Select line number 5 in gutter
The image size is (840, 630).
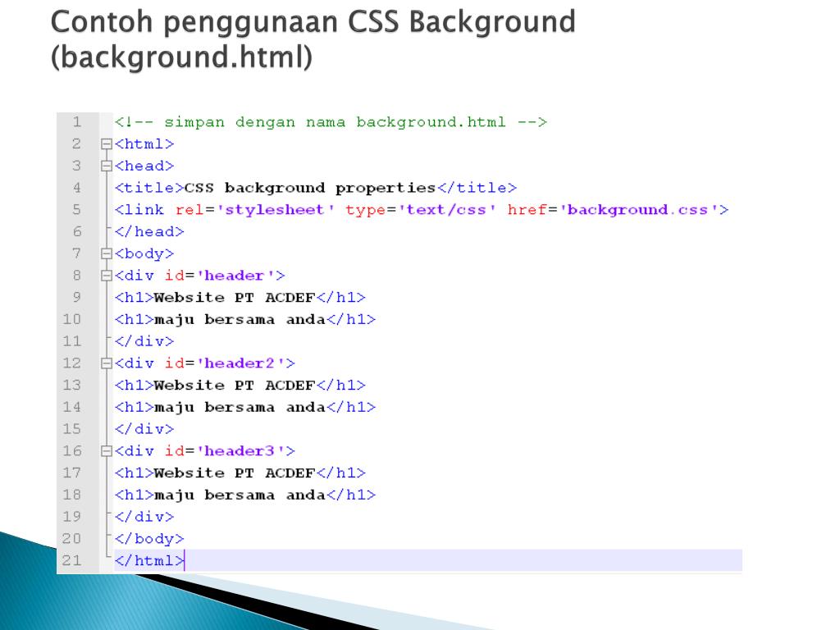point(77,210)
